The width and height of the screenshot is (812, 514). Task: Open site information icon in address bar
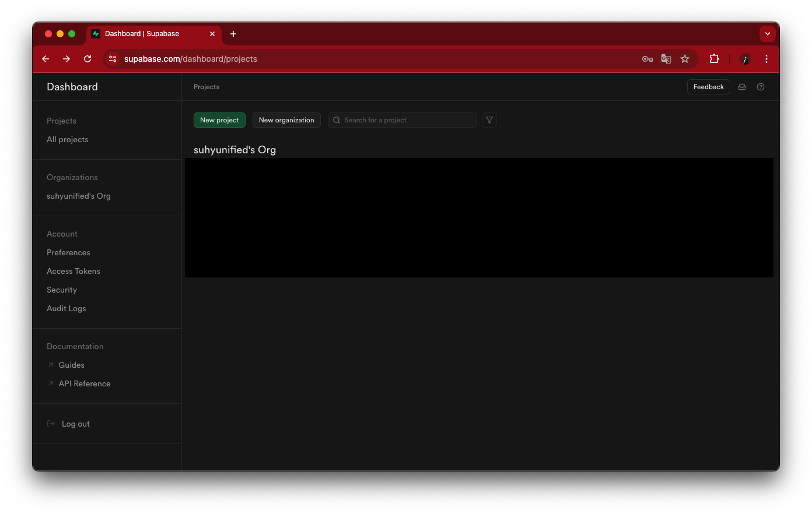pos(113,59)
